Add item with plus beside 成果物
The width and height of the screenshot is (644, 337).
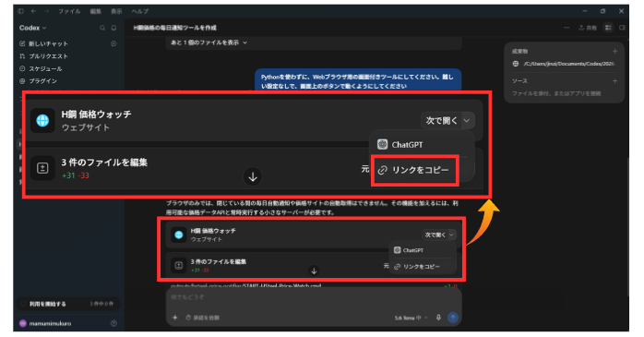[614, 52]
